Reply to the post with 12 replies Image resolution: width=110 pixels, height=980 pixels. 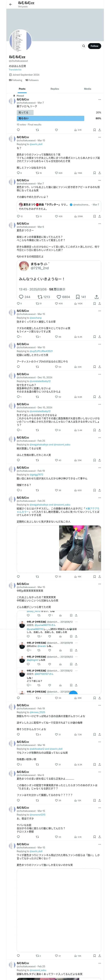coord(19,216)
